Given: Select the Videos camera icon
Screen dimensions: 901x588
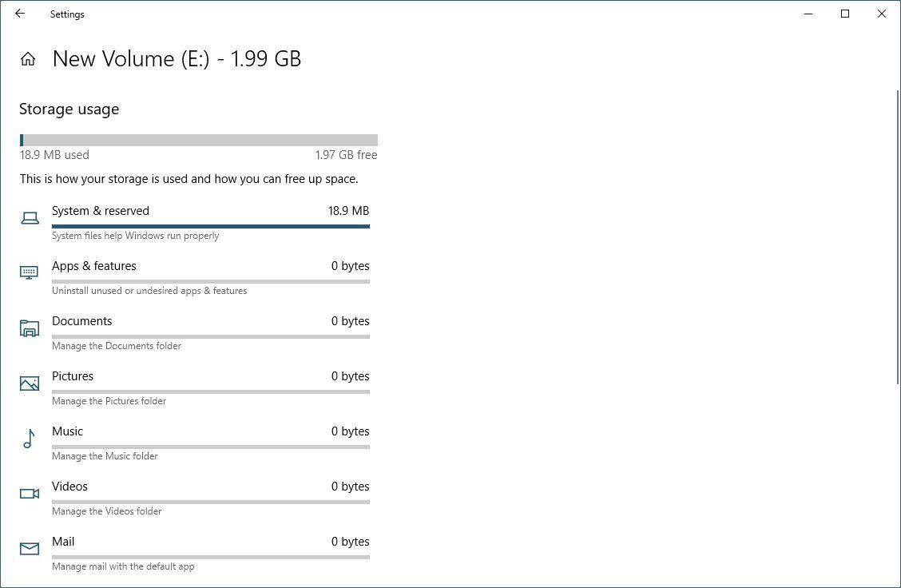Looking at the screenshot, I should point(30,493).
